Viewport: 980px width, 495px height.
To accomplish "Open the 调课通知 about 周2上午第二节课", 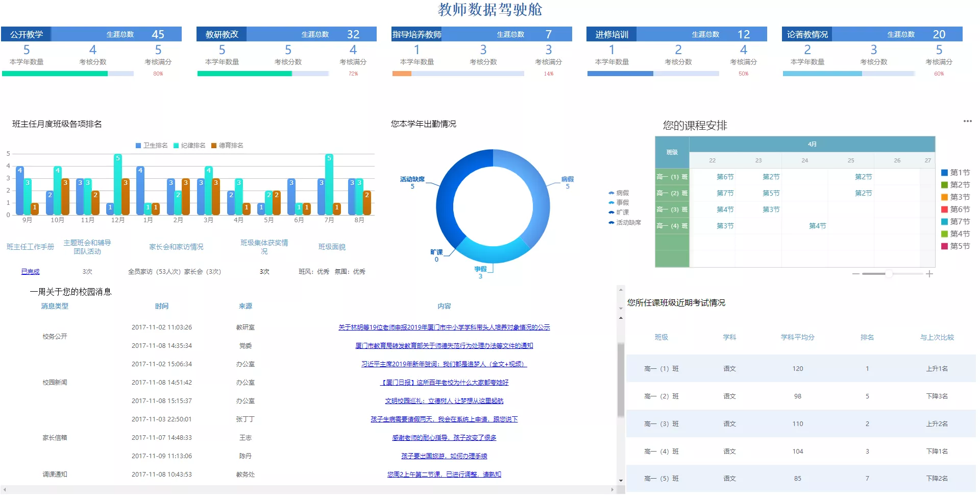I will [x=444, y=475].
